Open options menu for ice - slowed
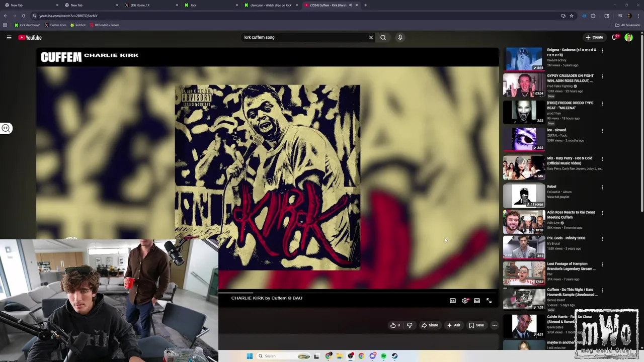The image size is (644, 362). click(602, 131)
